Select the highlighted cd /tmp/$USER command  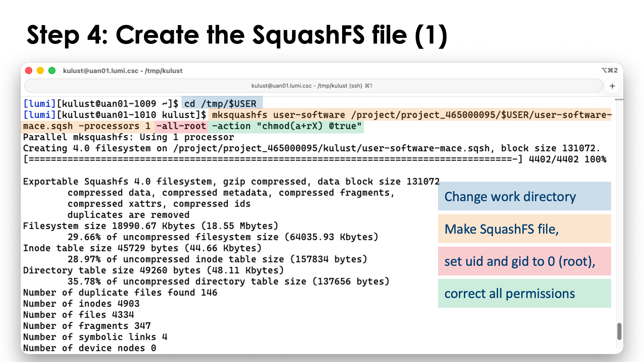pos(221,104)
